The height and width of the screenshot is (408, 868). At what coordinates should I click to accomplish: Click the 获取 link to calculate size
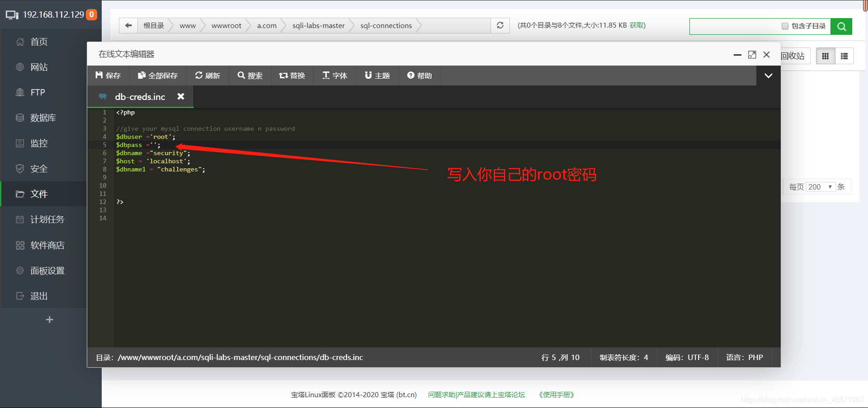(x=637, y=25)
